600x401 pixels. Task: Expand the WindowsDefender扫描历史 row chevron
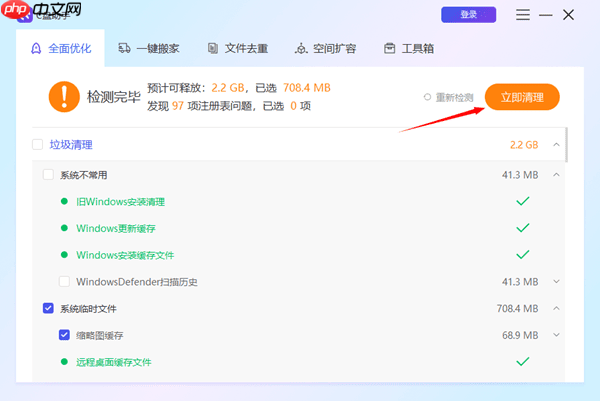(x=556, y=282)
